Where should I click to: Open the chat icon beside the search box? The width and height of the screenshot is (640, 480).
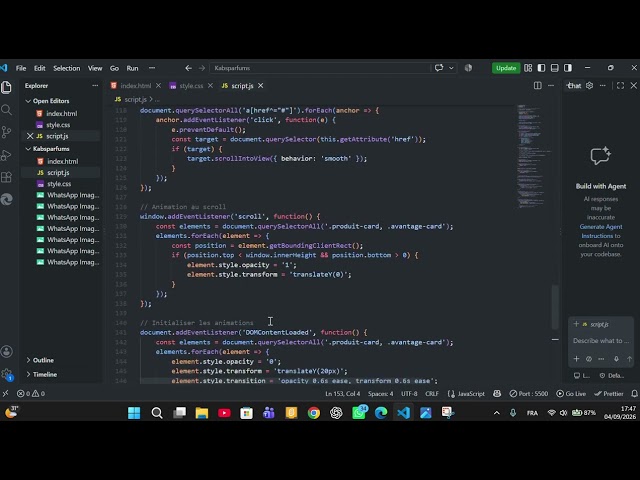(x=439, y=68)
